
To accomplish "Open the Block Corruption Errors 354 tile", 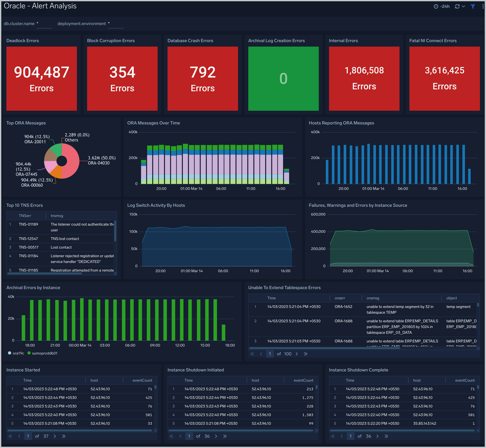I will coord(122,78).
